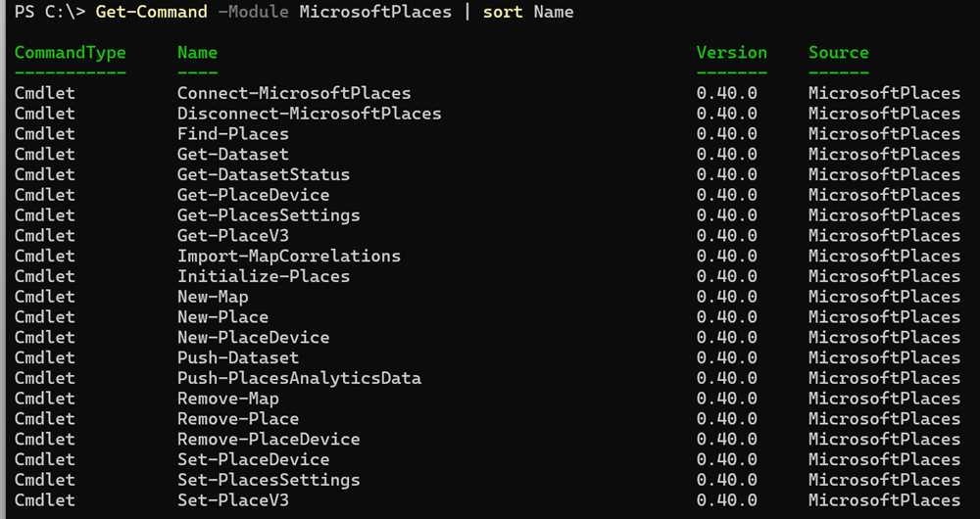
Task: Select the Disconnect-MicrosoftPlaces entry
Action: click(x=310, y=114)
